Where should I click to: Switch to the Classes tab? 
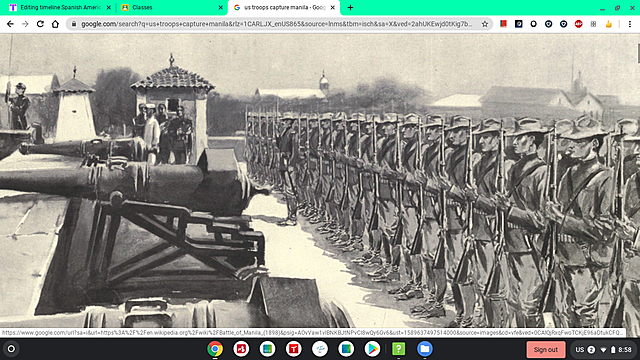click(171, 7)
